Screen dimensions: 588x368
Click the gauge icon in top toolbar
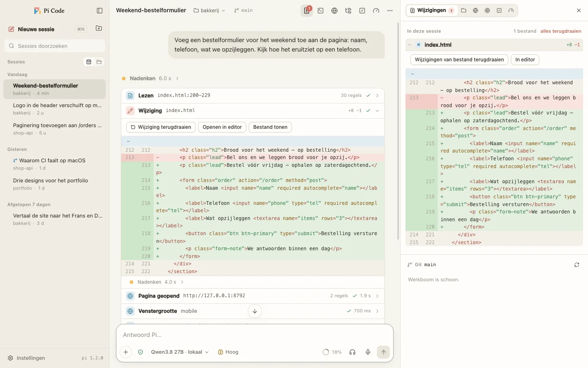[x=376, y=11]
